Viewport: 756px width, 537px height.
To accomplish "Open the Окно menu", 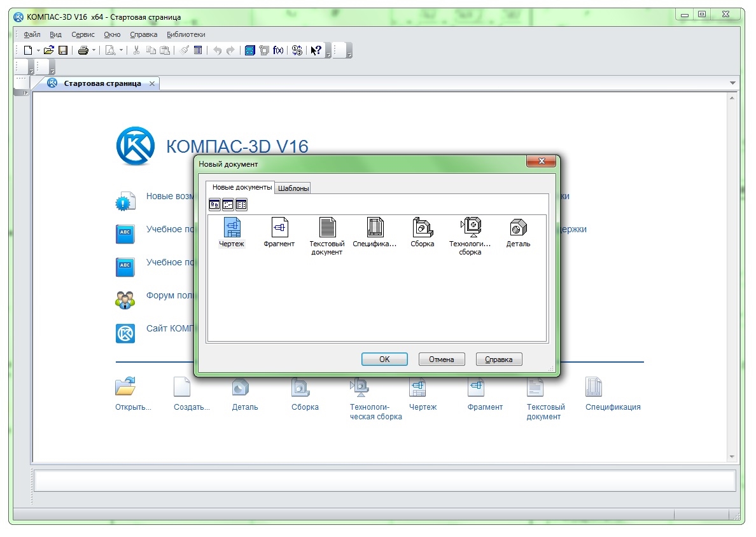I will click(x=113, y=35).
